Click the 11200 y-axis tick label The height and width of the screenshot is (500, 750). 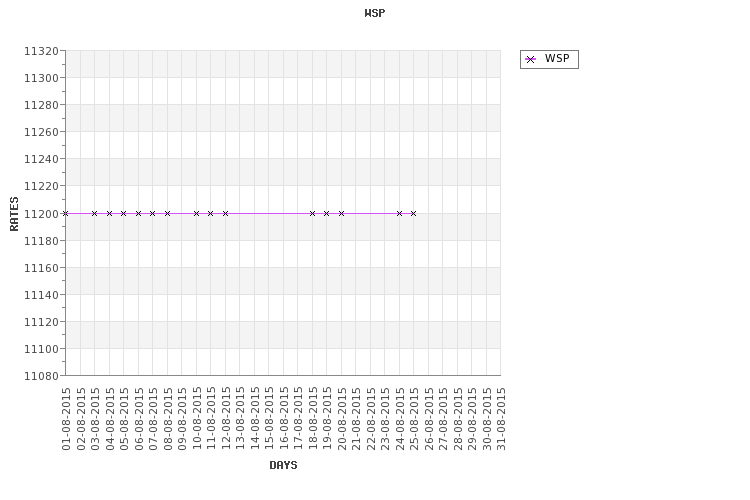tap(44, 214)
